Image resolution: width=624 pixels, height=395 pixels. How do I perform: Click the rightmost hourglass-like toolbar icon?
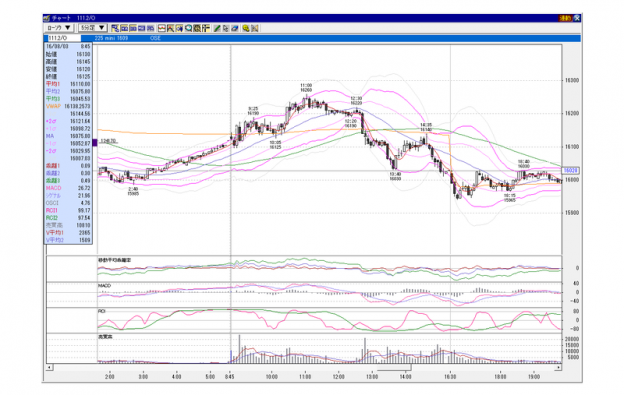coord(255,28)
